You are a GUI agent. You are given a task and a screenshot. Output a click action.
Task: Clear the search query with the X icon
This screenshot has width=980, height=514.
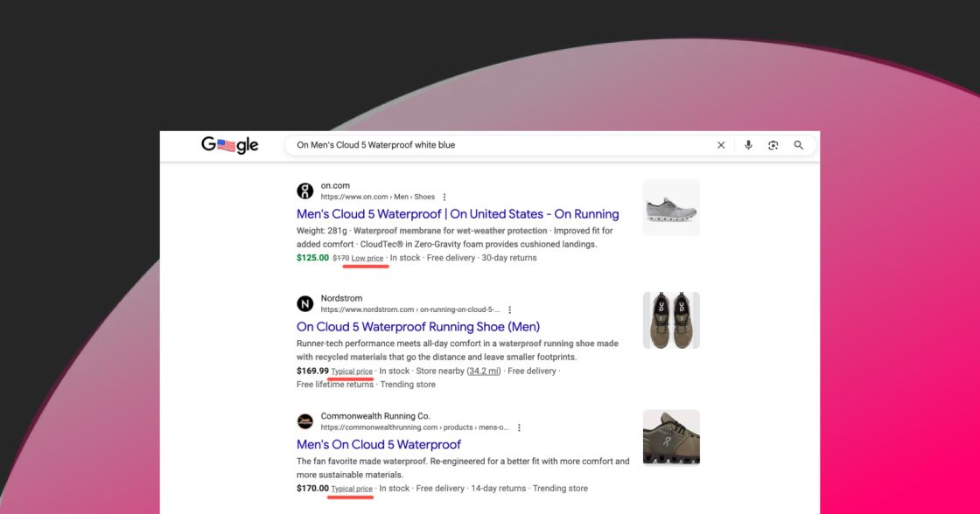[x=721, y=145]
